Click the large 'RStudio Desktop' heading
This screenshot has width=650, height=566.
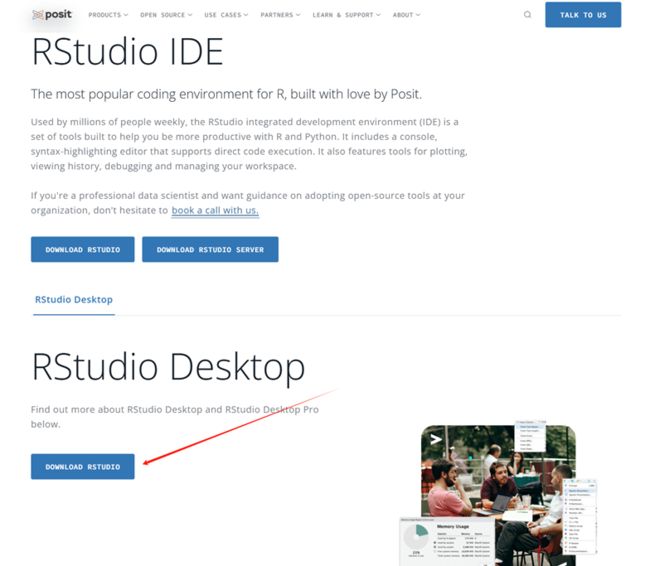click(x=168, y=367)
